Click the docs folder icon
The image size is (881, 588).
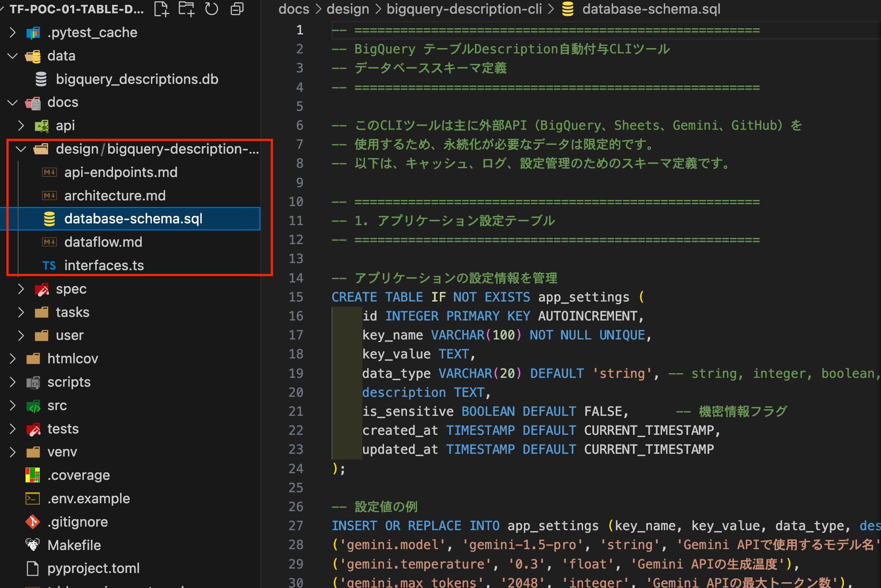tap(33, 103)
